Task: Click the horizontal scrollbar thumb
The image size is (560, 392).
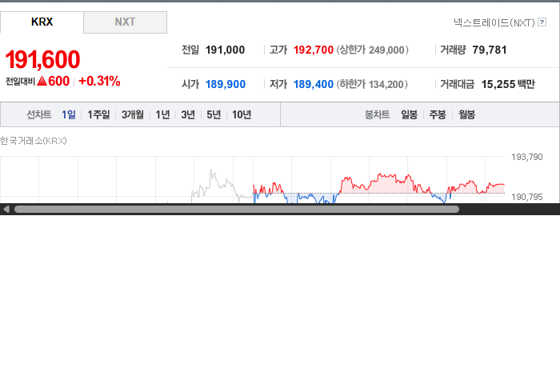Action: tap(237, 210)
